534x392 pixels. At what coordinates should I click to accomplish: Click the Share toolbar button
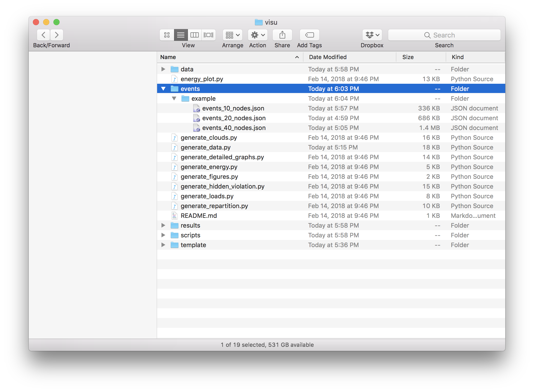click(x=282, y=35)
